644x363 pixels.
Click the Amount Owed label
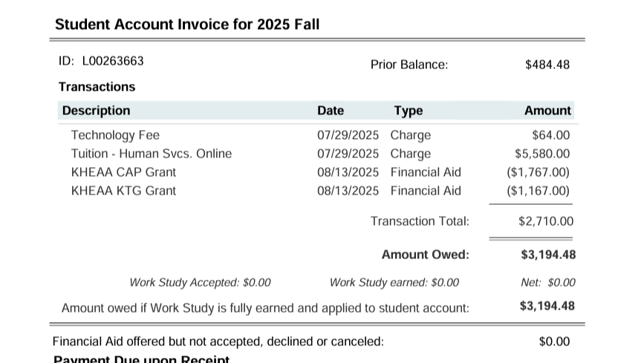(426, 255)
